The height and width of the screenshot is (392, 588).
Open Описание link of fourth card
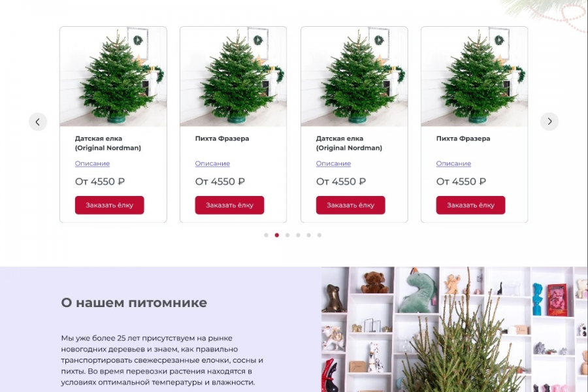[453, 163]
